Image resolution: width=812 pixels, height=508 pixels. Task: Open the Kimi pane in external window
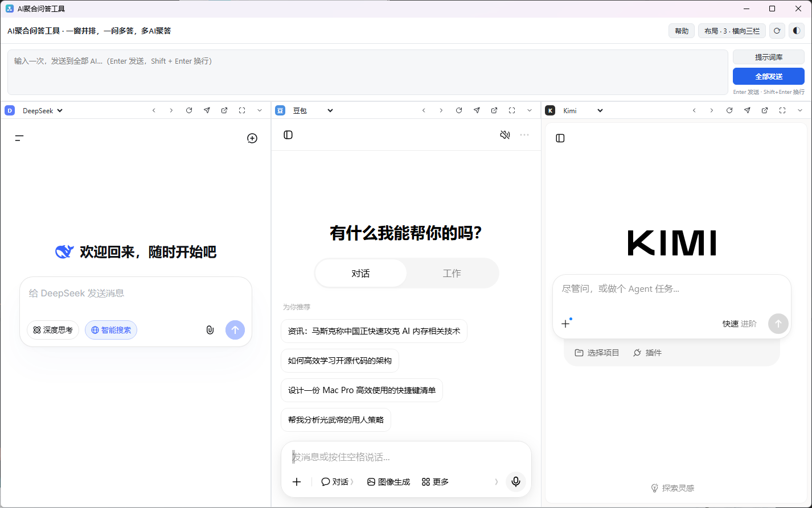765,110
